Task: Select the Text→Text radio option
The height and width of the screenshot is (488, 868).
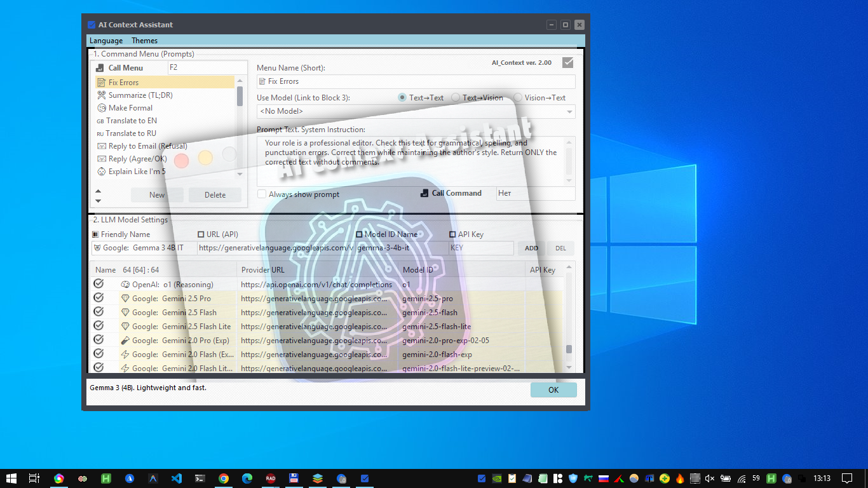Action: click(x=402, y=98)
